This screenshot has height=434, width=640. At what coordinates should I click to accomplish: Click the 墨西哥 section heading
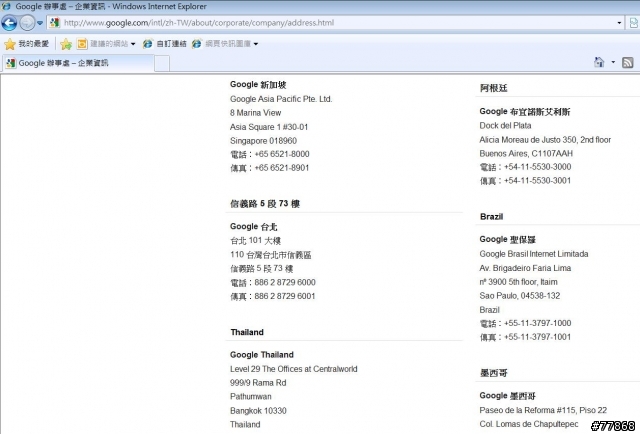tap(493, 373)
